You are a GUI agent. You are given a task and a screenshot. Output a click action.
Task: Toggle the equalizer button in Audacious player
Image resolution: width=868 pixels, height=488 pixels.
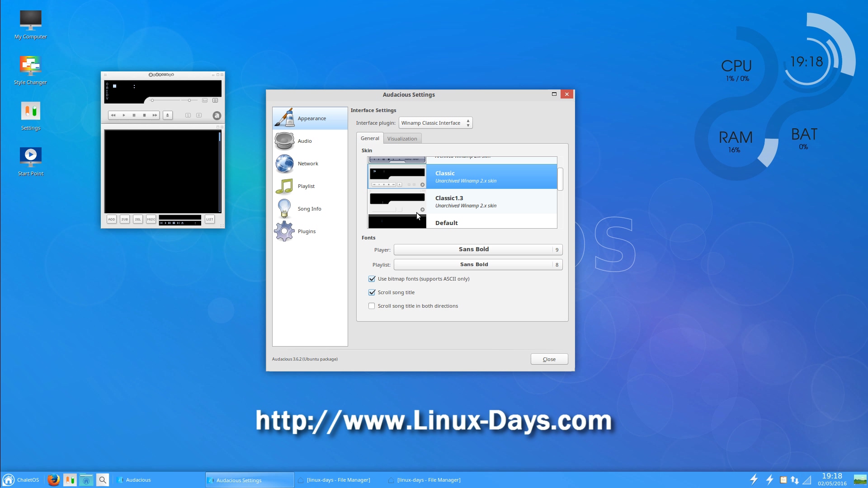click(x=205, y=100)
